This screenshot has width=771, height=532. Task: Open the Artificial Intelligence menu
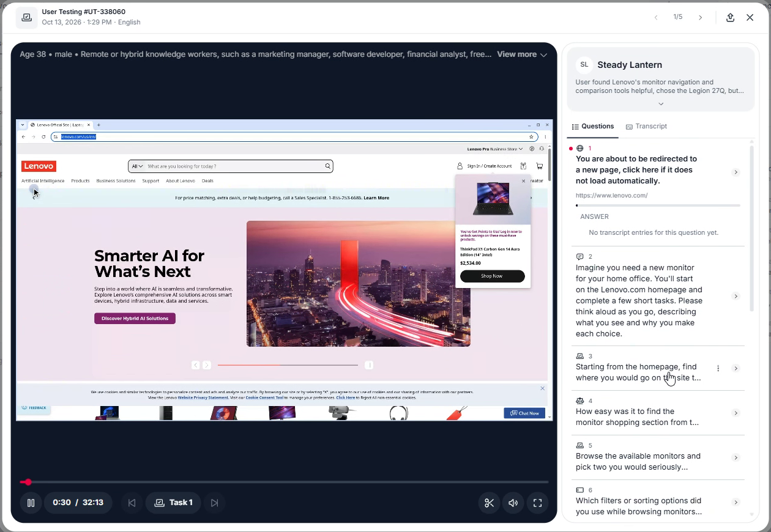click(x=43, y=181)
